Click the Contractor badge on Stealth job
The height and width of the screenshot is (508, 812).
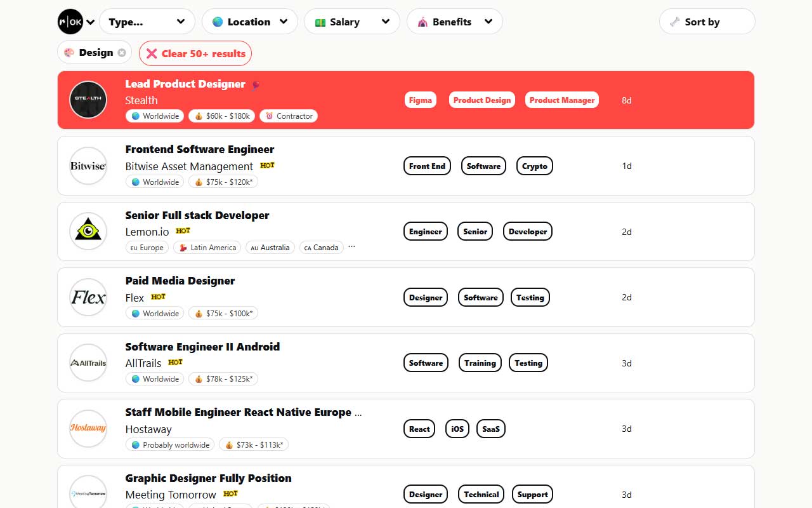point(289,116)
